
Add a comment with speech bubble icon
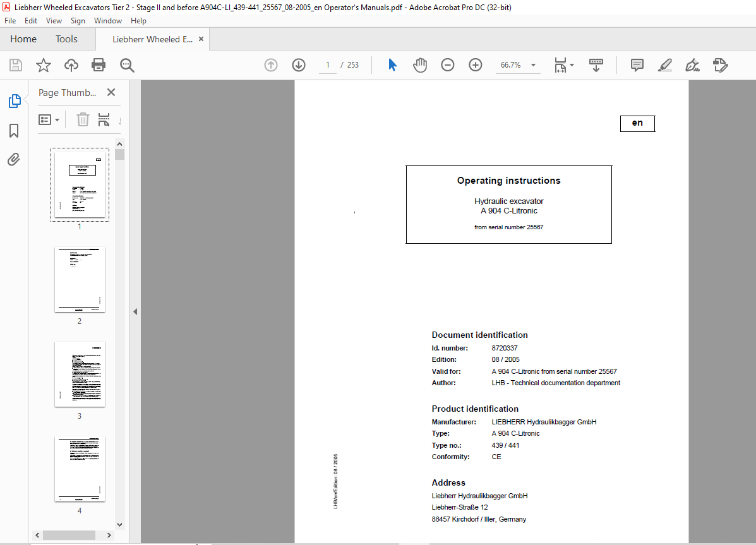pos(637,65)
